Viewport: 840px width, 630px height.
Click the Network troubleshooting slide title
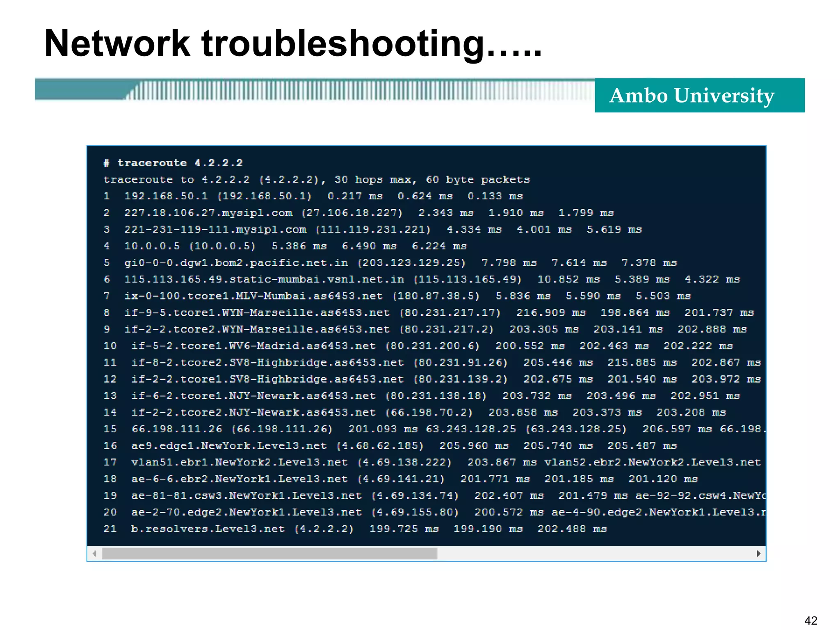tap(293, 43)
